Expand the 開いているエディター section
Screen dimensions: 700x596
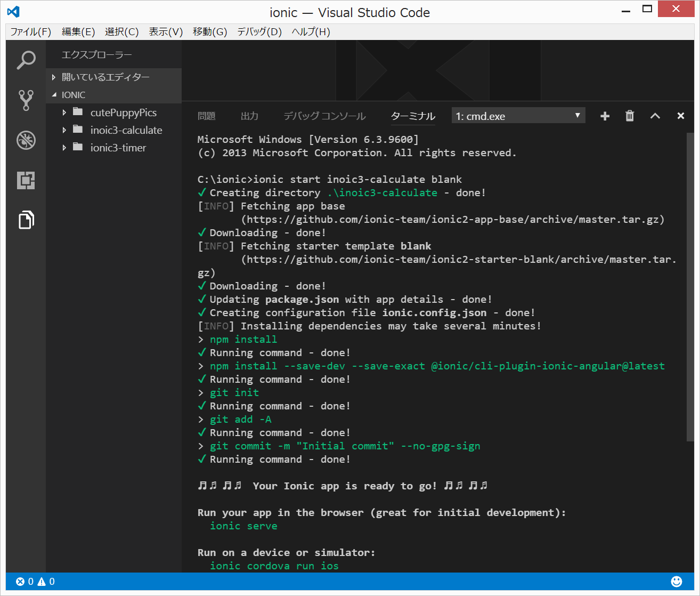pyautogui.click(x=105, y=77)
